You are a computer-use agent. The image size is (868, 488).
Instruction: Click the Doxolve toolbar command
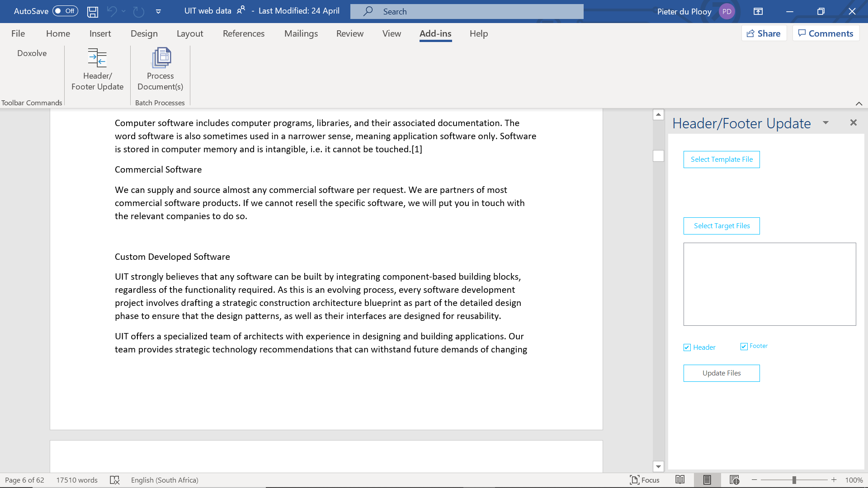point(32,53)
